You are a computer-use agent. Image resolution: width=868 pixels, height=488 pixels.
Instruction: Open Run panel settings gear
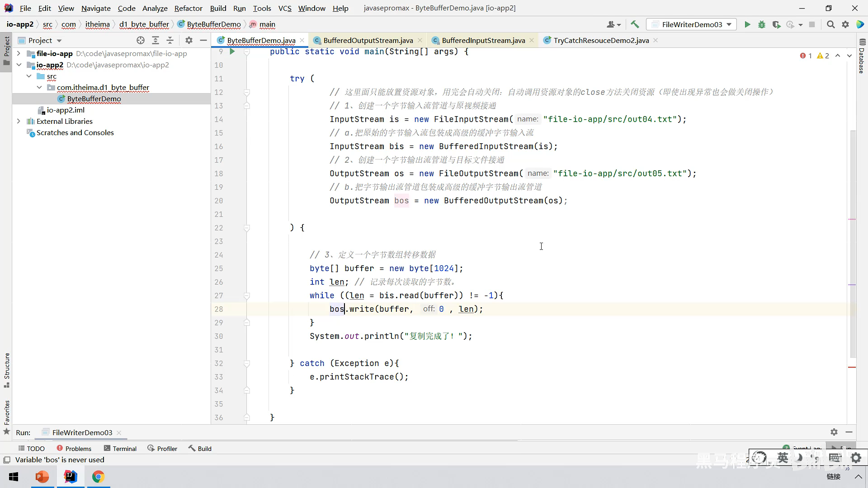pos(834,432)
